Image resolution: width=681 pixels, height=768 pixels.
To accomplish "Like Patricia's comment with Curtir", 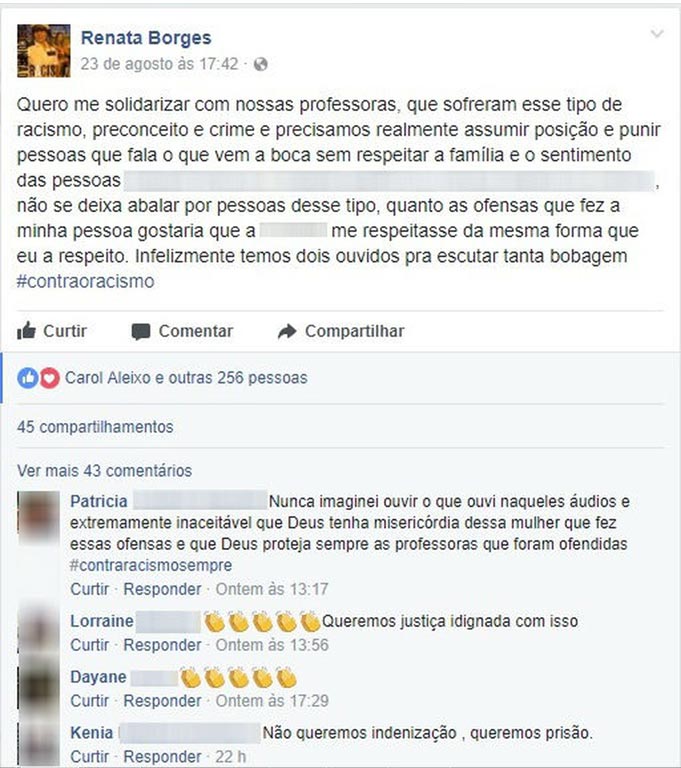I will (x=90, y=589).
